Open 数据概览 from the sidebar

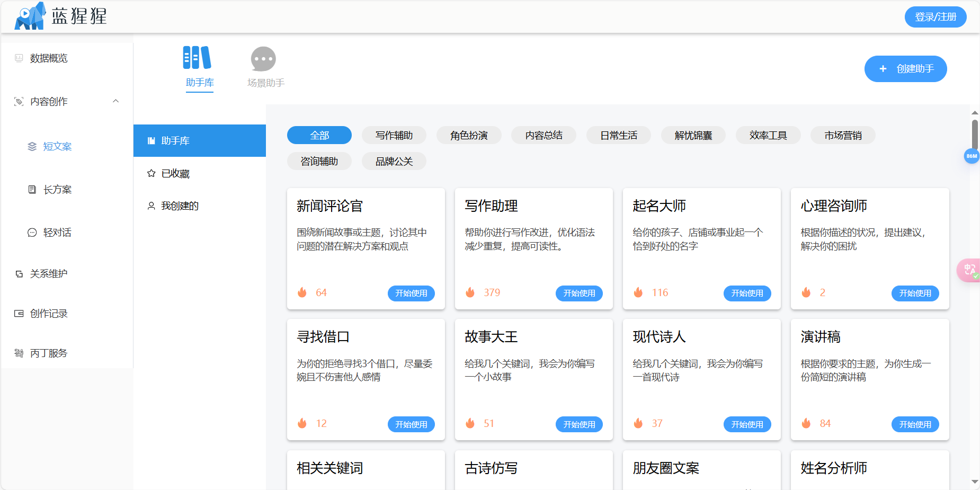coord(48,58)
